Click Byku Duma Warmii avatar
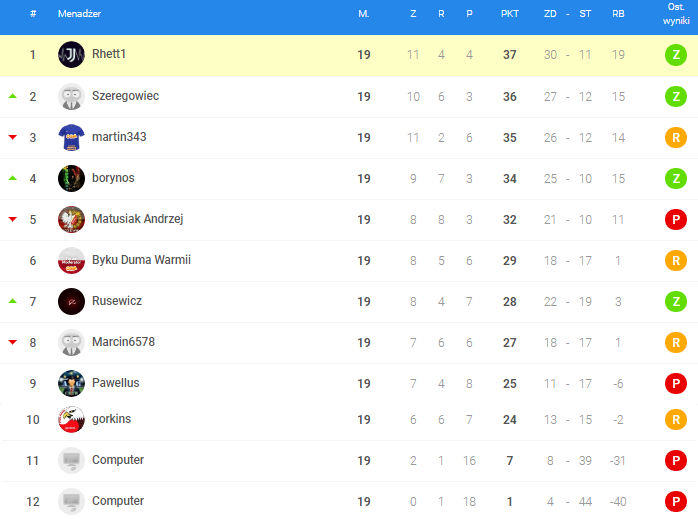 (71, 260)
